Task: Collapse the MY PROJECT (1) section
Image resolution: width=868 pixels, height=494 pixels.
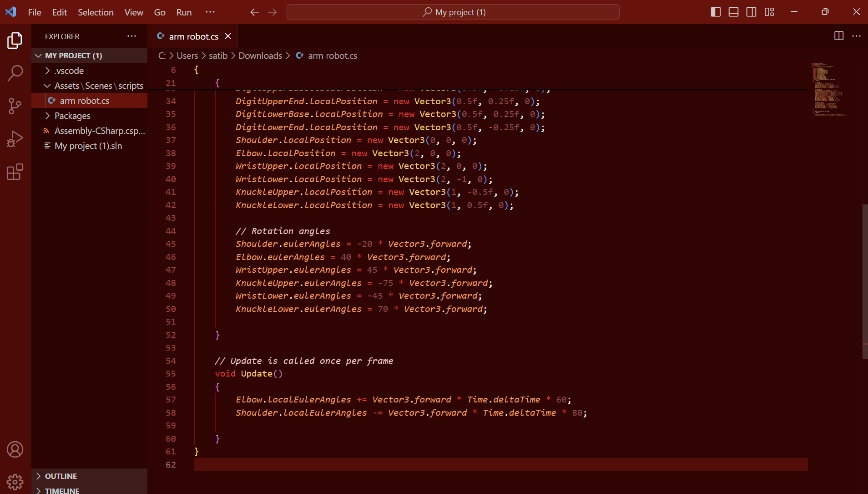Action: coord(89,56)
